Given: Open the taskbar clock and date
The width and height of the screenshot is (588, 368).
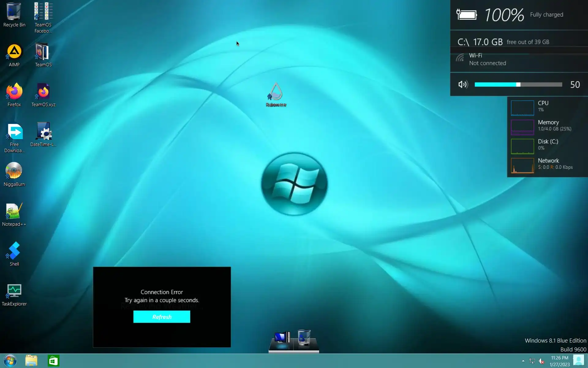Looking at the screenshot, I should pos(560,361).
